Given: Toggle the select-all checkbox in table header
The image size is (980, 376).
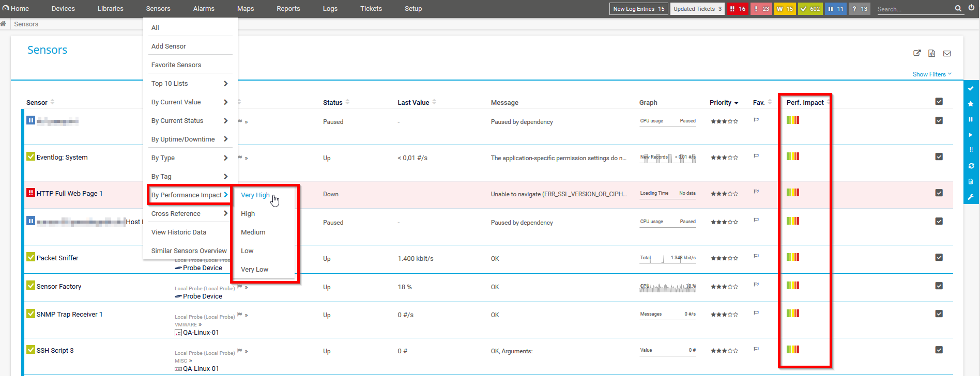Looking at the screenshot, I should point(939,102).
